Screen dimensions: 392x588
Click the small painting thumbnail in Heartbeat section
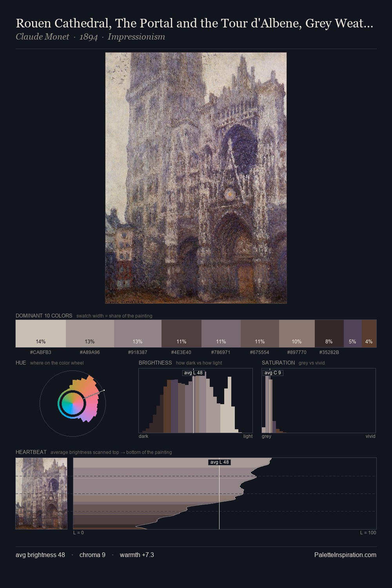point(42,494)
